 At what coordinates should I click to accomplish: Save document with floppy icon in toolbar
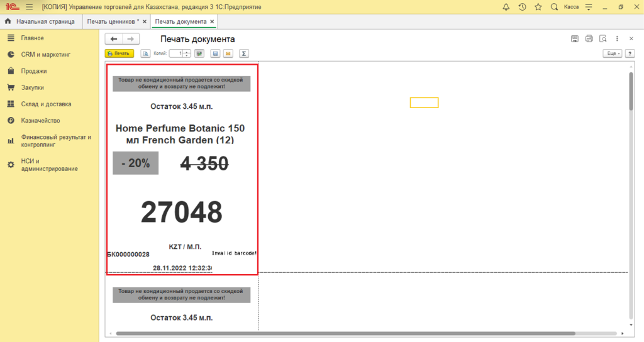[x=215, y=53]
